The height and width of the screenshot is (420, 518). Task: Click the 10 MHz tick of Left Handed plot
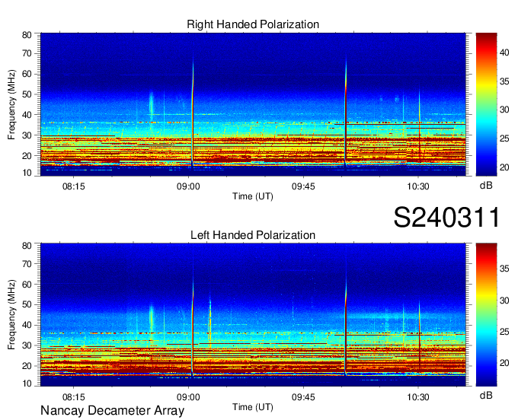27,383
